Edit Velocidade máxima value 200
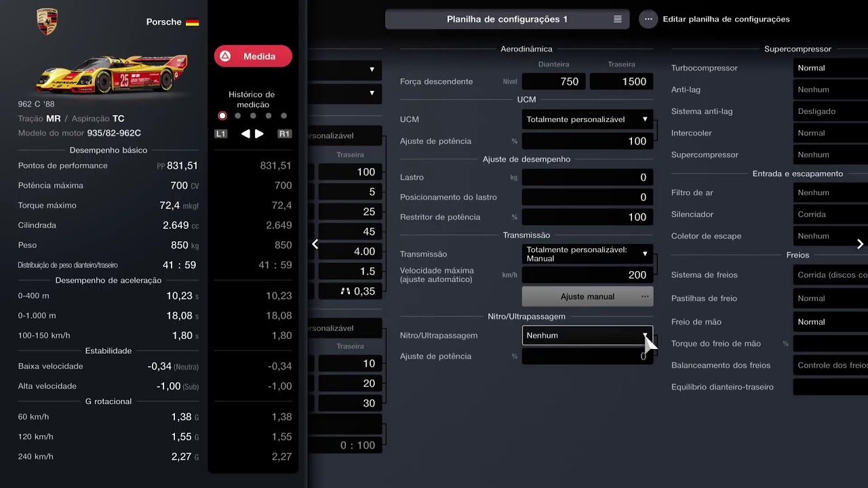 587,275
